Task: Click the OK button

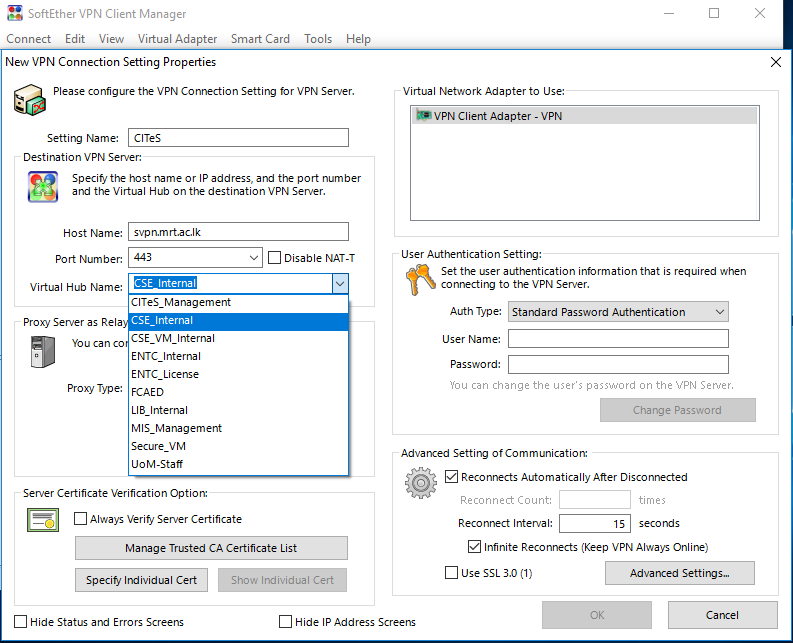Action: [x=597, y=615]
